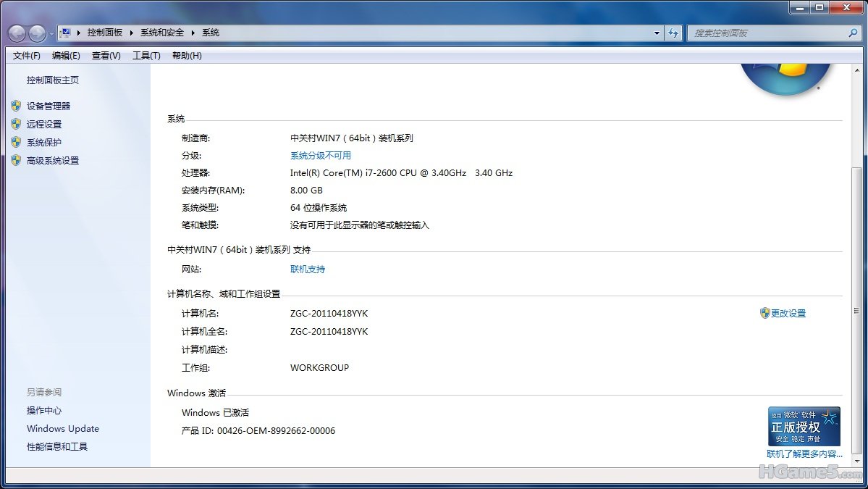
Task: Select computer name ZGC-20110418YYK beside 计算机名
Action: [x=329, y=314]
